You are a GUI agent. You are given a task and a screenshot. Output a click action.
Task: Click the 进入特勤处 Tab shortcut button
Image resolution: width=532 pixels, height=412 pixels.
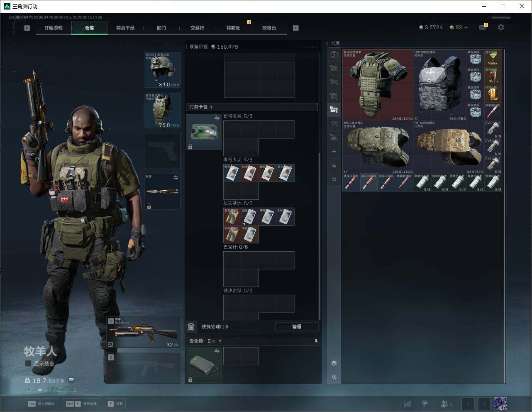[x=41, y=404]
